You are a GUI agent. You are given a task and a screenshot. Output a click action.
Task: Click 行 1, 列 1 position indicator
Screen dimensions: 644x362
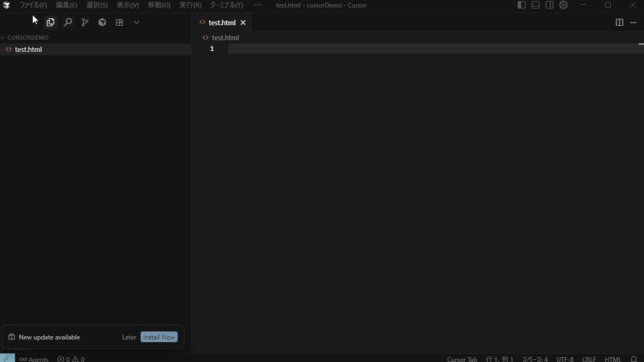tap(500, 359)
